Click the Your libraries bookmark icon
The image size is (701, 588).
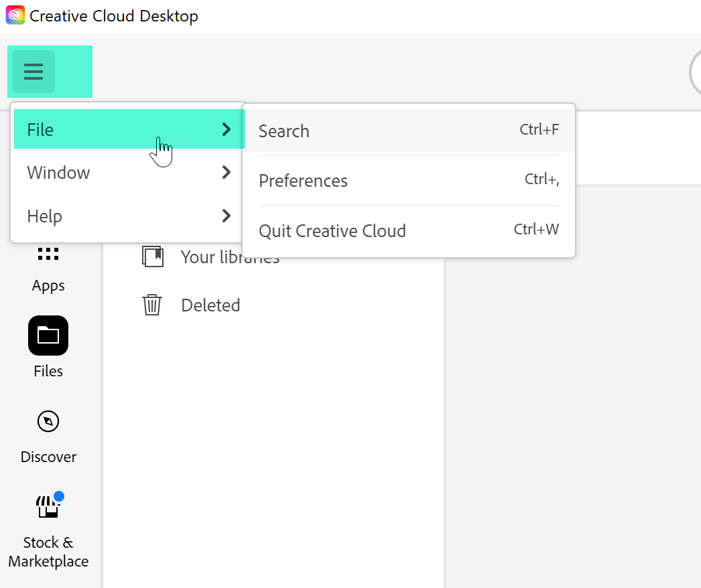[153, 255]
